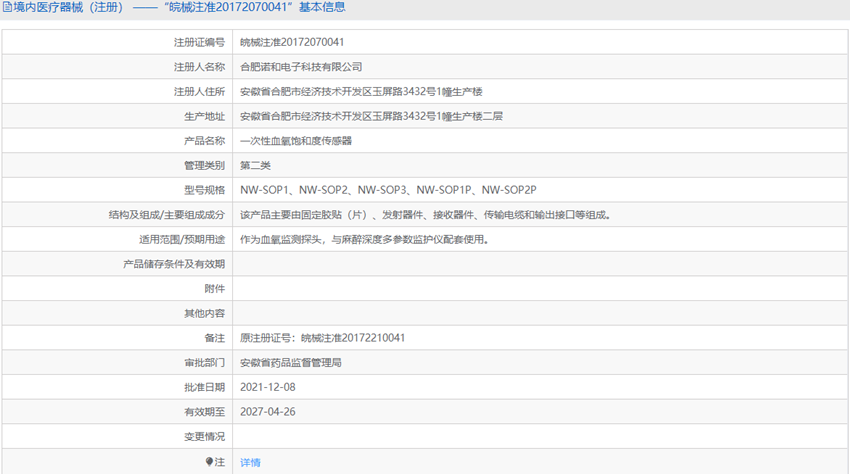Click approval department 安徽省药品监督管理局
The image size is (850, 474).
[x=291, y=363]
